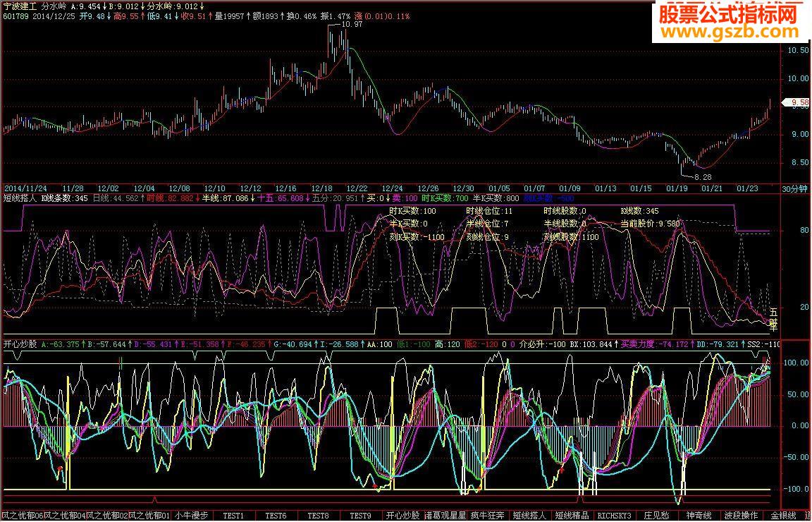Select the 小牛漫步 indicator tab
The width and height of the screenshot is (812, 522).
click(x=192, y=516)
